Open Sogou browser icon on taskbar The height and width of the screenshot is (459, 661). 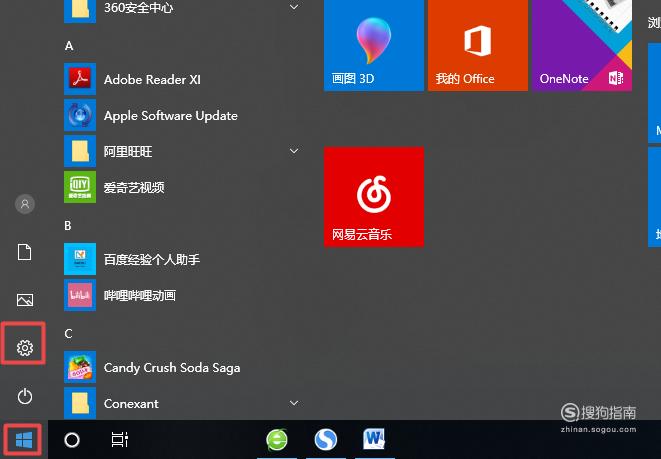pos(325,440)
